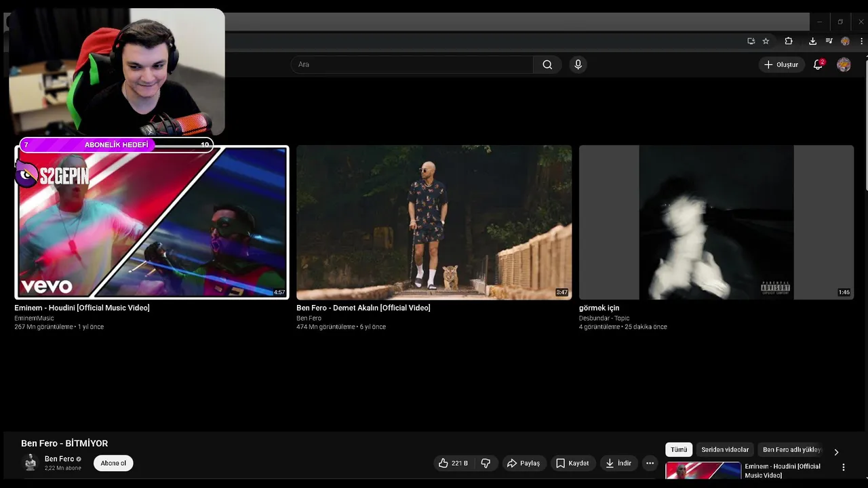Open more actions three-dot button beside İndir

650,463
